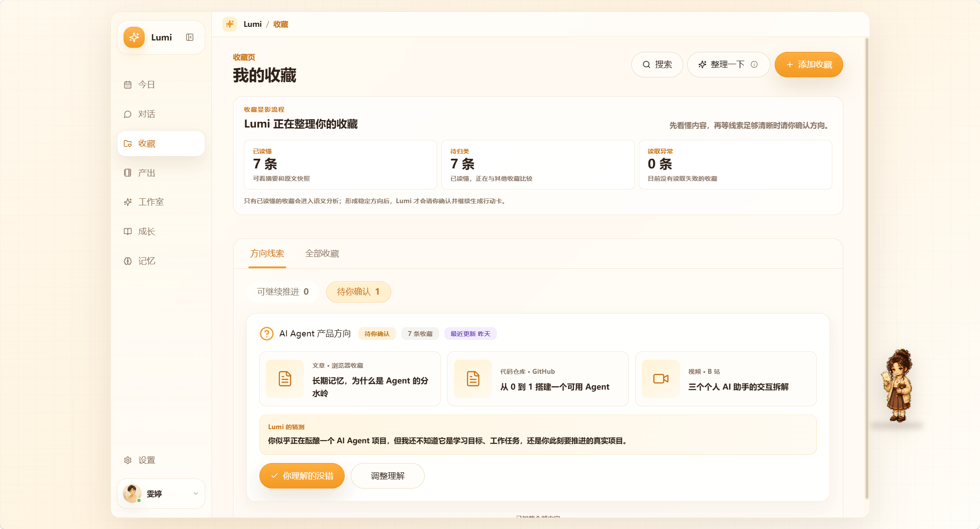Image resolution: width=980 pixels, height=529 pixels.
Task: Click the 最近更新 昨天 badge
Action: pyautogui.click(x=470, y=334)
